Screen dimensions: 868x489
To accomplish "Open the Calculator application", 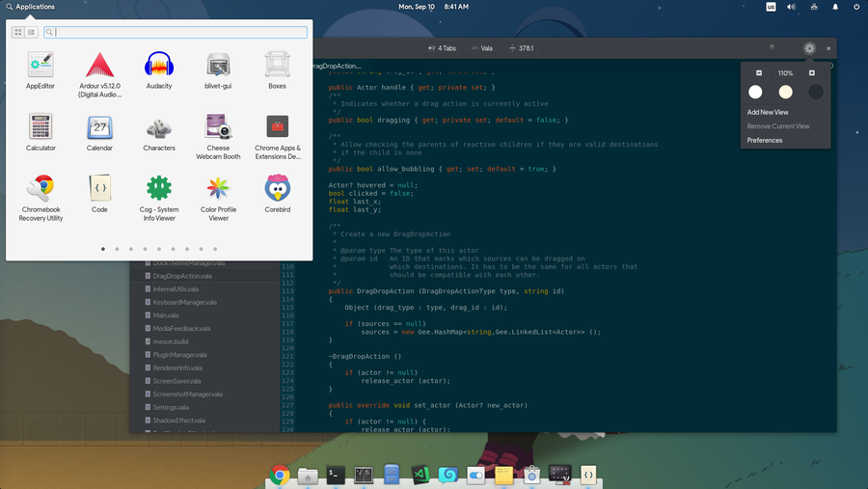I will pos(41,127).
